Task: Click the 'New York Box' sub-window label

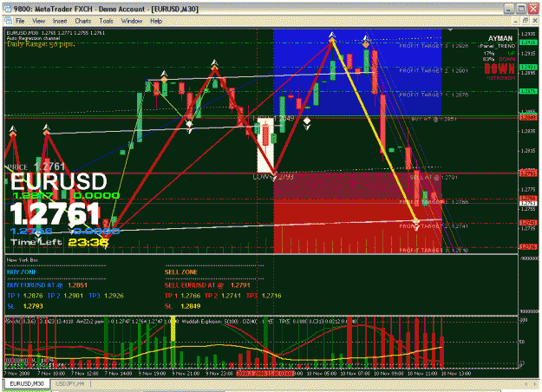Action: 23,260
